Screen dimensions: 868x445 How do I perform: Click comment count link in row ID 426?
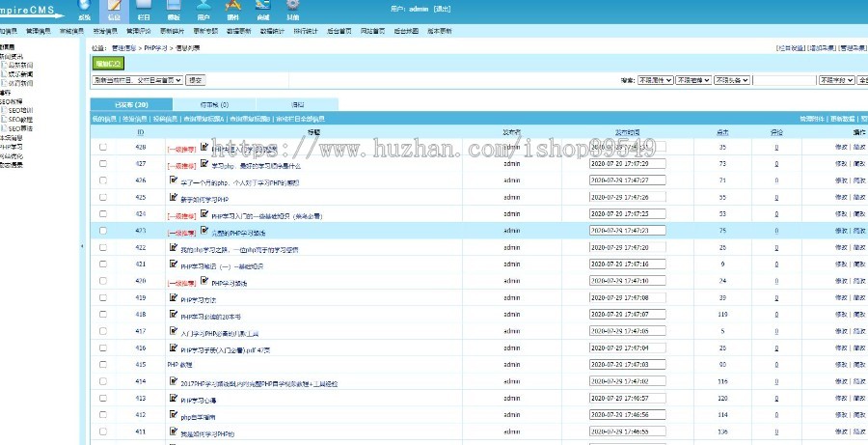(x=776, y=181)
